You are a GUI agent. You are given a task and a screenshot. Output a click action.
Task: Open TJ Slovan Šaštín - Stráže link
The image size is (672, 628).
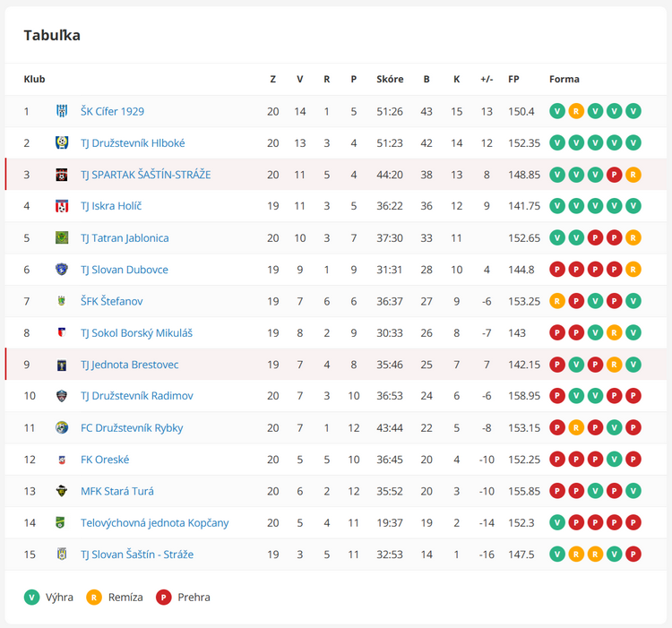(x=137, y=555)
